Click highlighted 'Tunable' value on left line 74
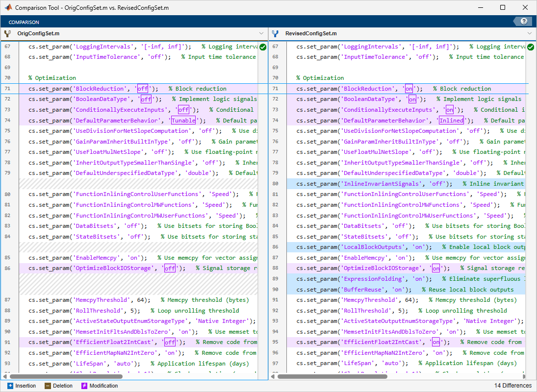 click(x=183, y=121)
